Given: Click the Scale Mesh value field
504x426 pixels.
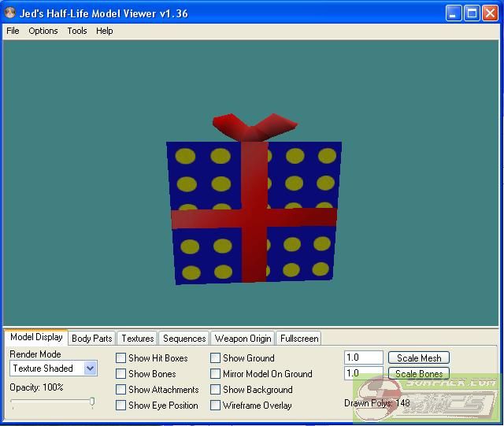Looking at the screenshot, I should (x=363, y=358).
